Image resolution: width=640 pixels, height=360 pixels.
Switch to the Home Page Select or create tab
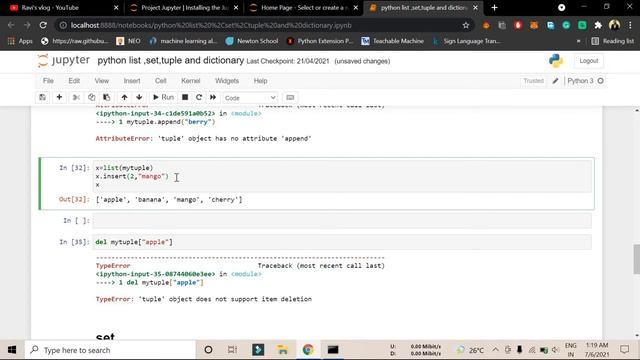(x=303, y=8)
